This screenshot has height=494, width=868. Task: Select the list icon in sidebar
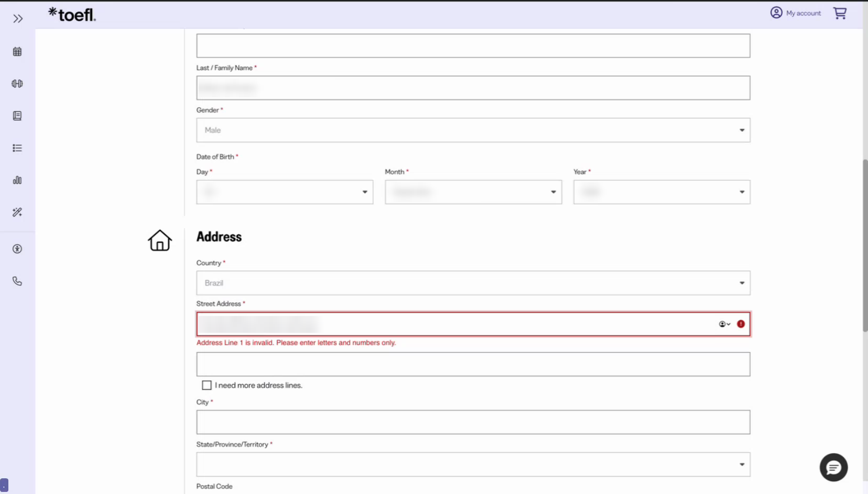(17, 148)
